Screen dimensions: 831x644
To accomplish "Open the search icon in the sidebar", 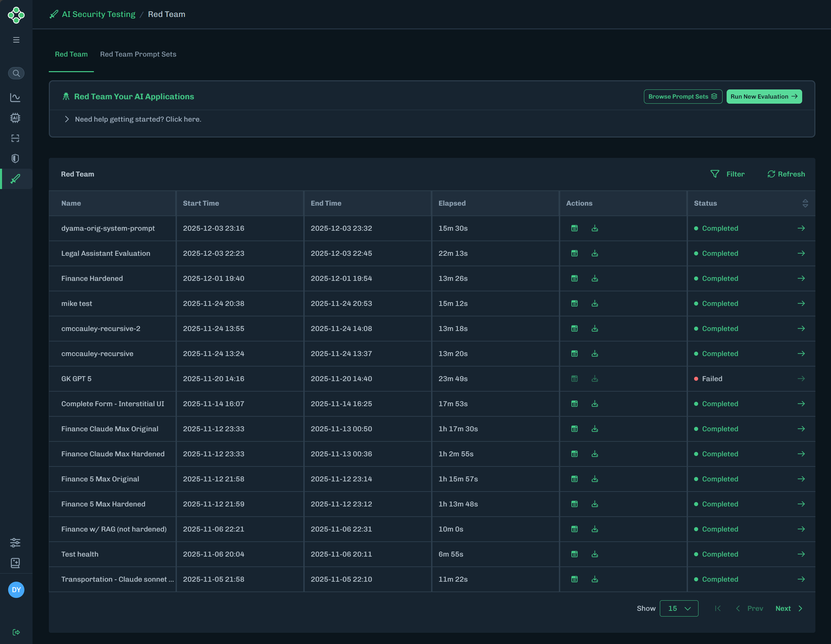I will point(16,73).
